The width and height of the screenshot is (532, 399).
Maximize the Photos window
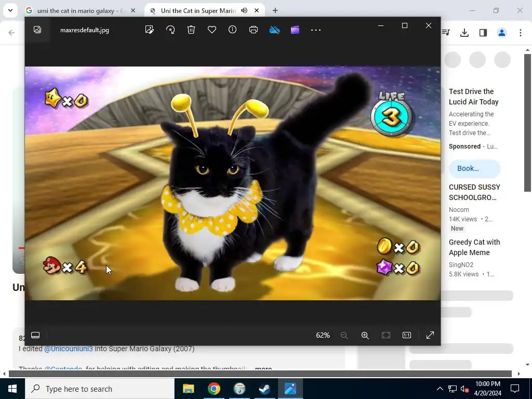[404, 25]
